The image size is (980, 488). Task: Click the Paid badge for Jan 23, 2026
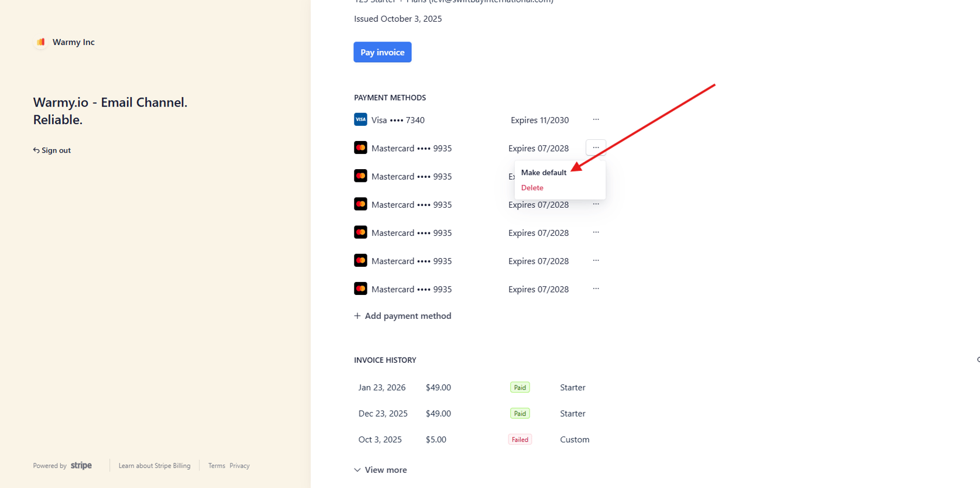[520, 387]
